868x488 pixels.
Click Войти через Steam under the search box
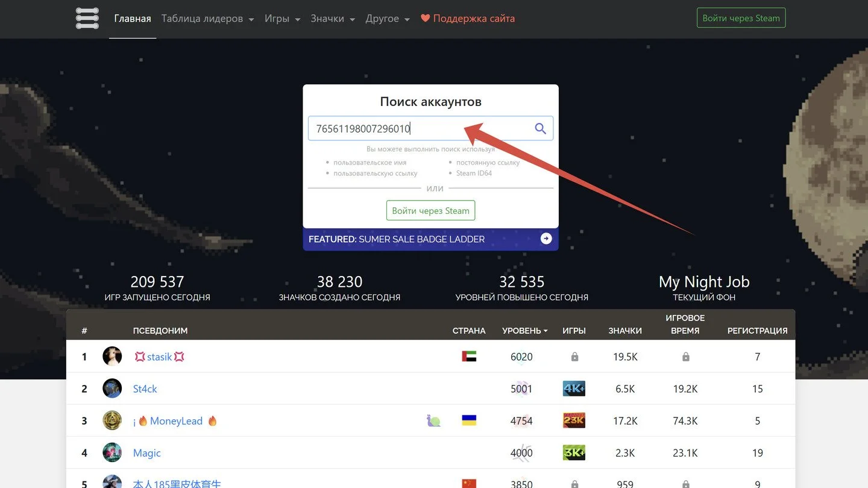[430, 211]
